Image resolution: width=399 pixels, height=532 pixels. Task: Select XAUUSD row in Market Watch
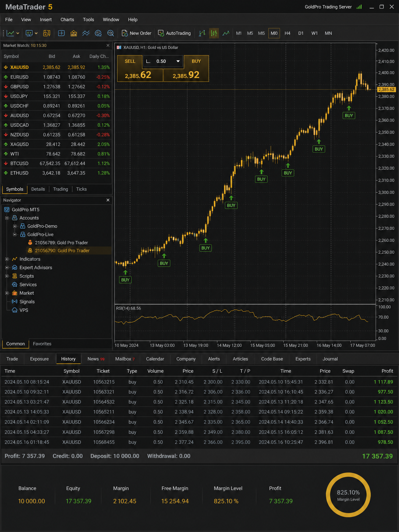(x=56, y=67)
